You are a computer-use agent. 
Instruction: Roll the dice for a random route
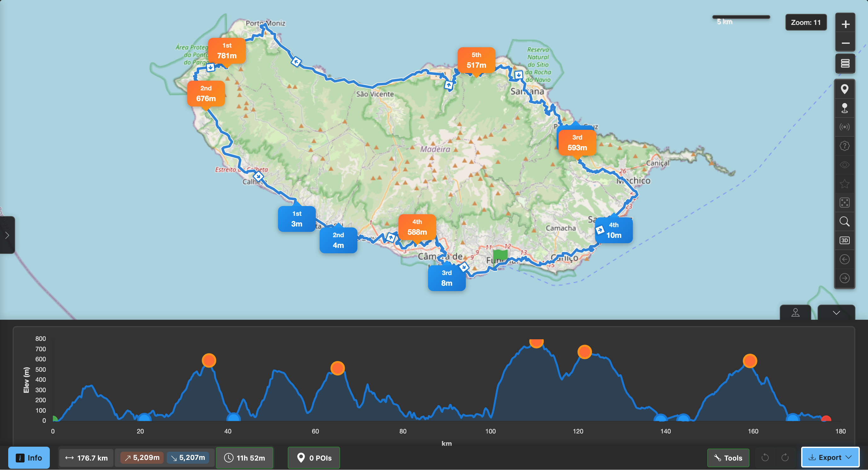tap(845, 202)
